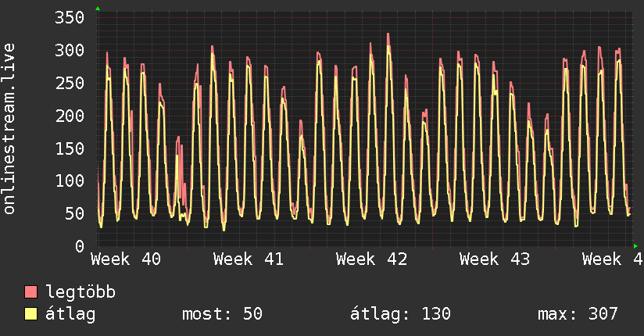Click the green arrow at x-axis end
Screen dimensions: 644x336
(x=635, y=246)
